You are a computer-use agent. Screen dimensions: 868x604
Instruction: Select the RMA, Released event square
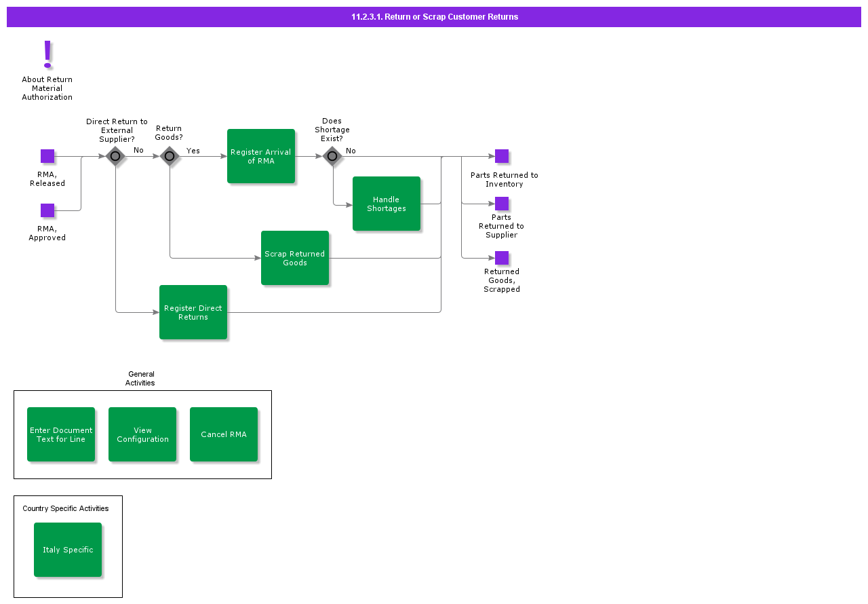(x=47, y=156)
